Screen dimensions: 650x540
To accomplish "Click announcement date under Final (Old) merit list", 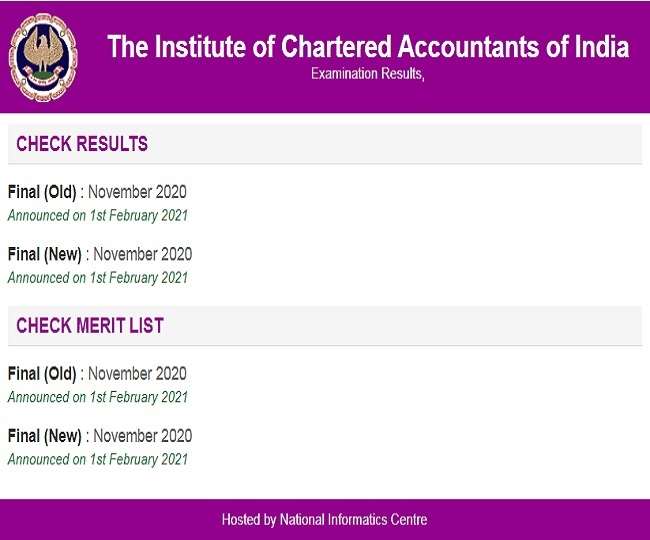I will click(x=98, y=397).
